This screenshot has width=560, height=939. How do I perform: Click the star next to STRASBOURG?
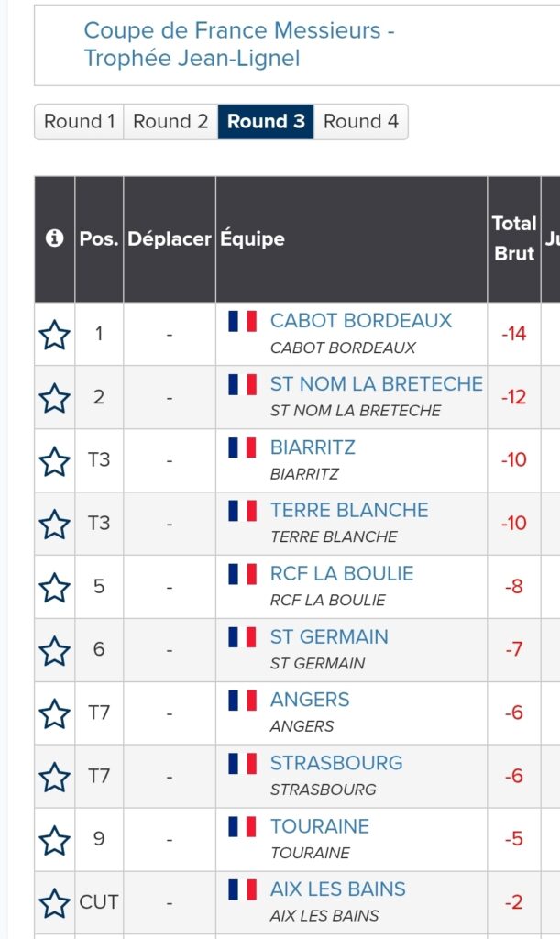[x=55, y=778]
